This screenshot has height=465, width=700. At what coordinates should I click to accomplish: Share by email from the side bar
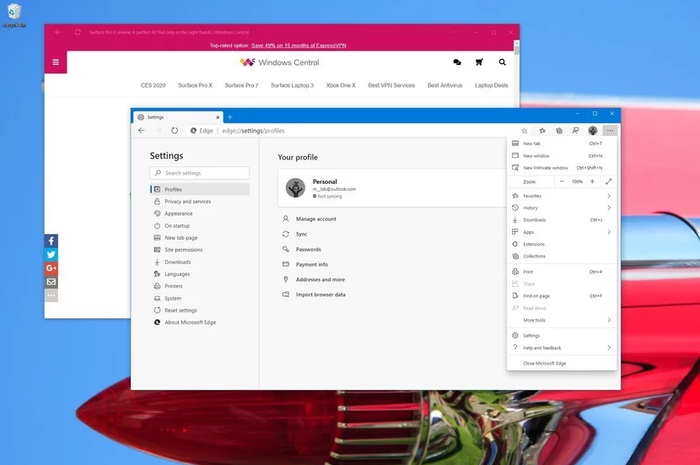[x=51, y=282]
